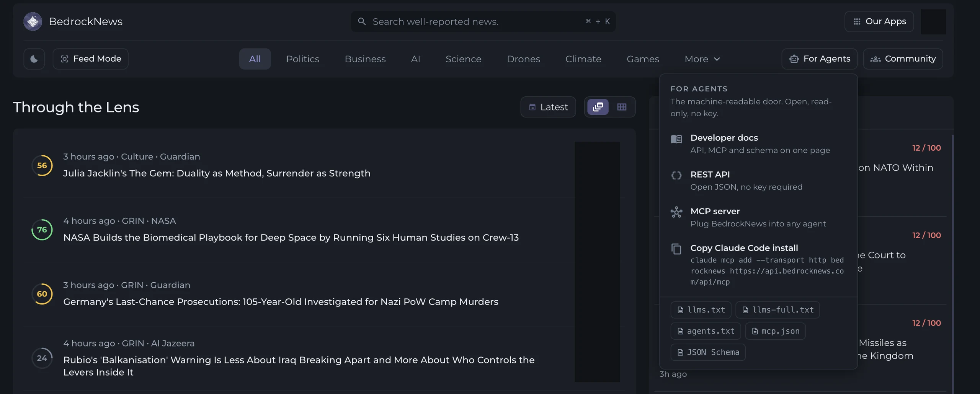Switch to stacked card view icon
Image resolution: width=980 pixels, height=394 pixels.
click(598, 107)
